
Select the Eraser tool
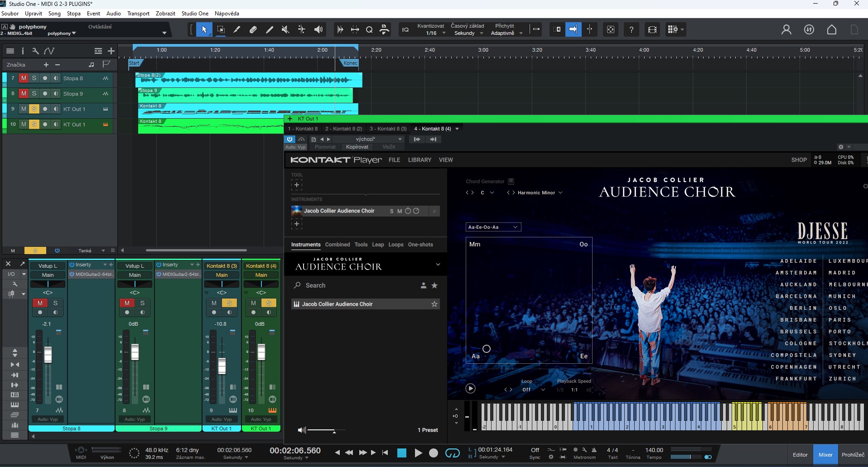253,30
